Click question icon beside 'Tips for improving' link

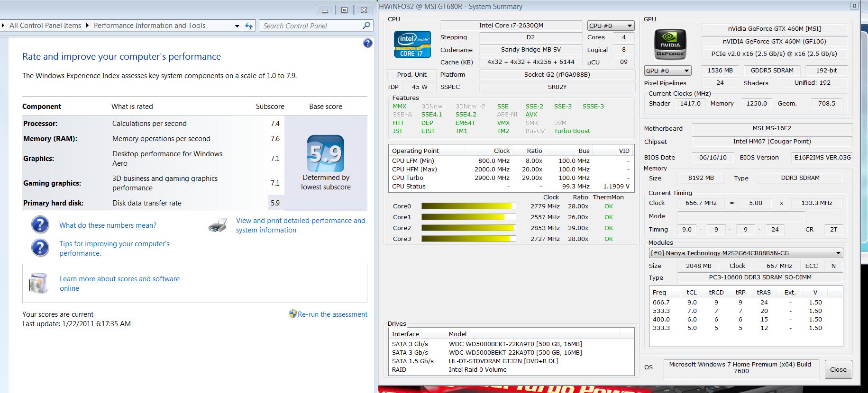pos(40,248)
